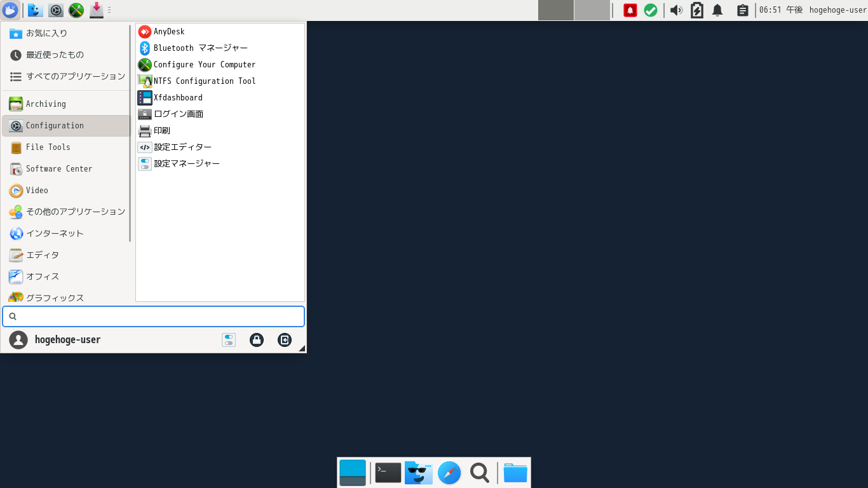Launch 設定エディター
This screenshot has width=868, height=488.
(220, 147)
